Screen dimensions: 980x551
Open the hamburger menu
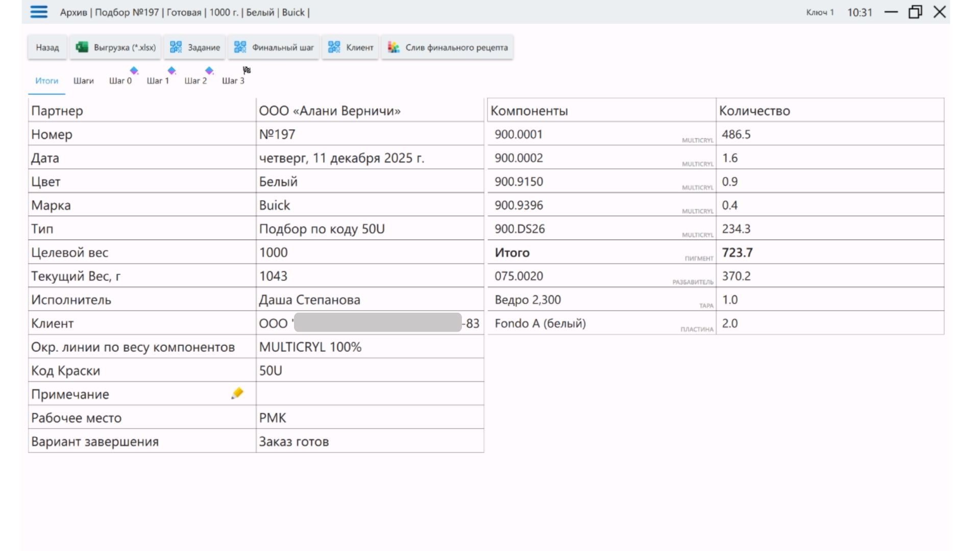[x=39, y=12]
